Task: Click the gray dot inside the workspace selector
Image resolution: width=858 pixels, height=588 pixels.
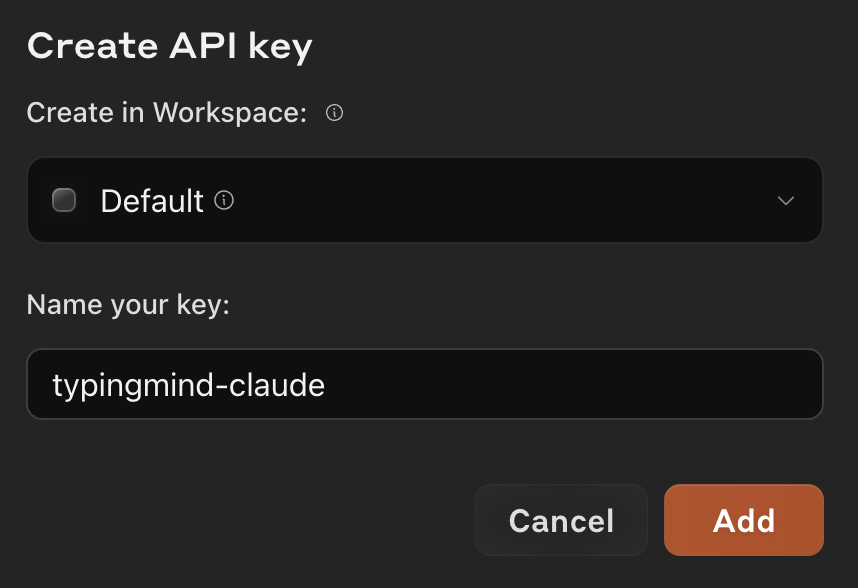Action: click(x=64, y=200)
